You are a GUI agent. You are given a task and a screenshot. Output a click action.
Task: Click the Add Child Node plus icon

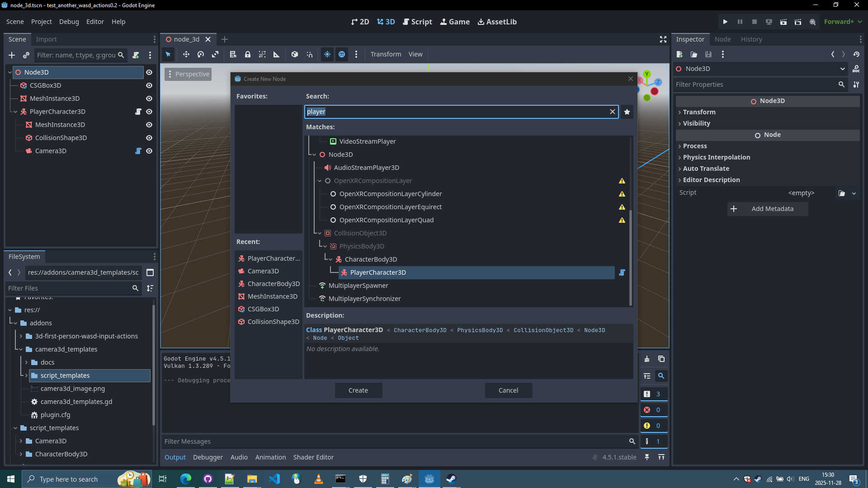click(12, 55)
